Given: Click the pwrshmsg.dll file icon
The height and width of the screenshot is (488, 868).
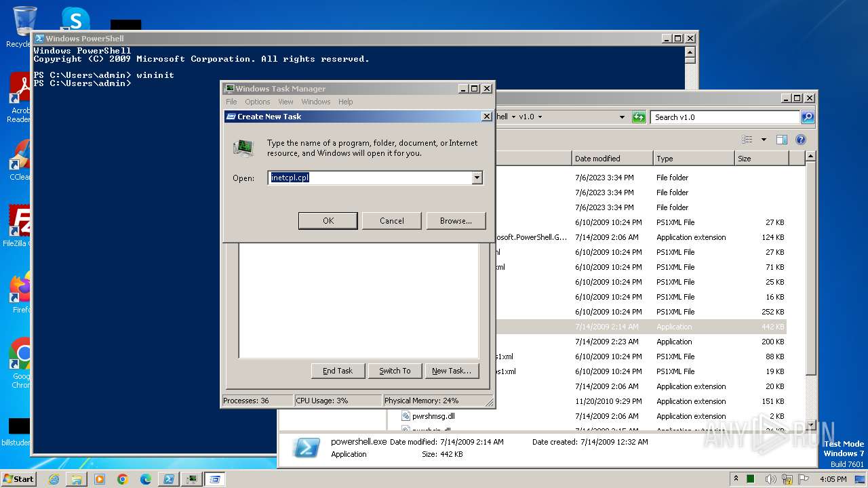Looking at the screenshot, I should (x=406, y=416).
